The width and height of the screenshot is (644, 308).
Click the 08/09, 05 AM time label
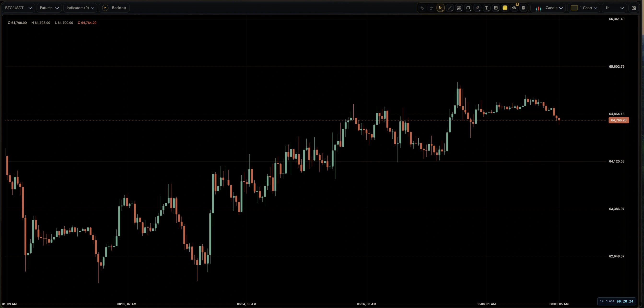tap(559, 304)
